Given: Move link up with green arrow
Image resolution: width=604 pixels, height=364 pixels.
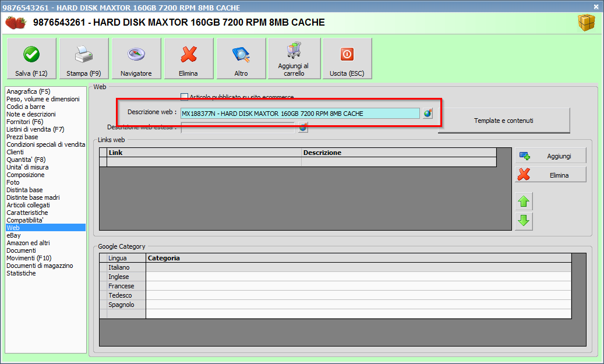Looking at the screenshot, I should [x=524, y=202].
